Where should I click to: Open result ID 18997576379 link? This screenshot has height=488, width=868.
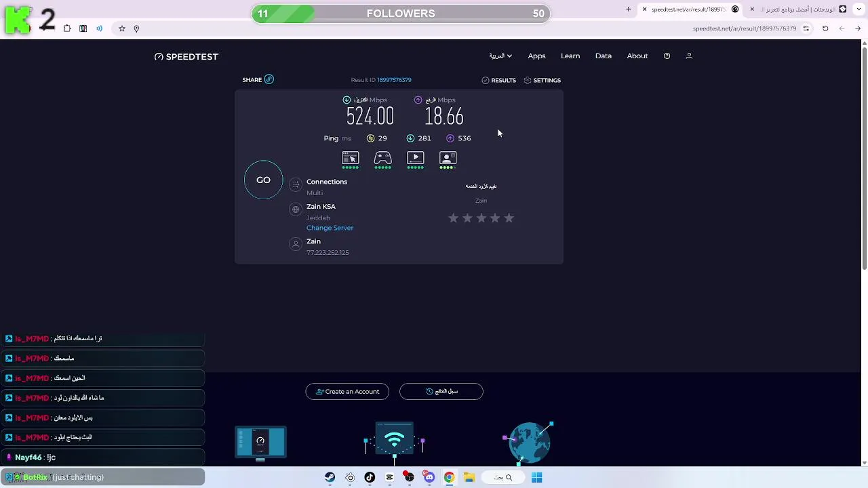click(x=394, y=80)
